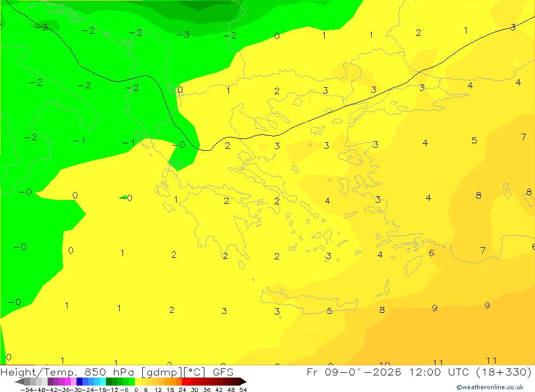
Task: Click the weatheronline.co.uk copyright link
Action: (x=490, y=387)
